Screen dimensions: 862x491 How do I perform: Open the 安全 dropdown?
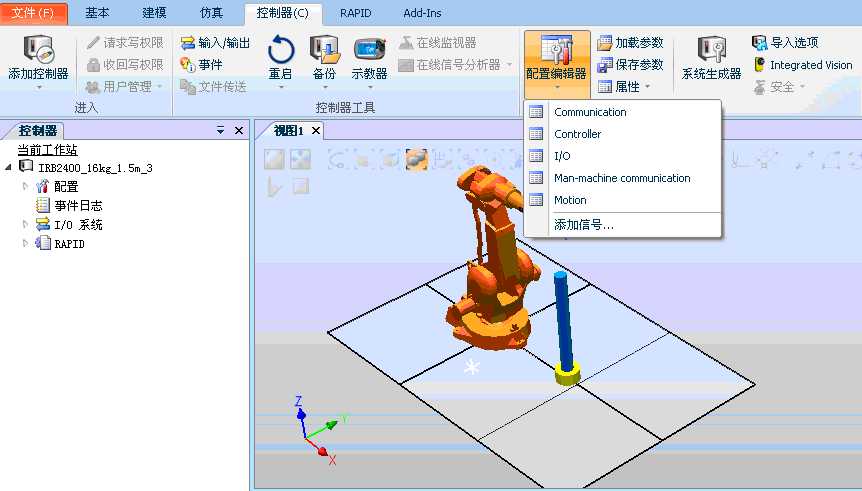pos(779,86)
